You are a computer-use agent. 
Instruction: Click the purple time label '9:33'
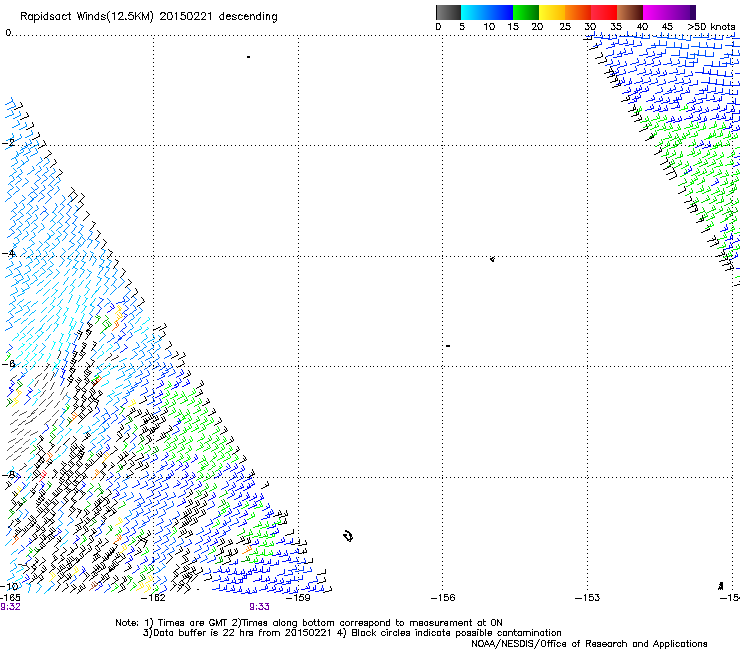point(259,607)
